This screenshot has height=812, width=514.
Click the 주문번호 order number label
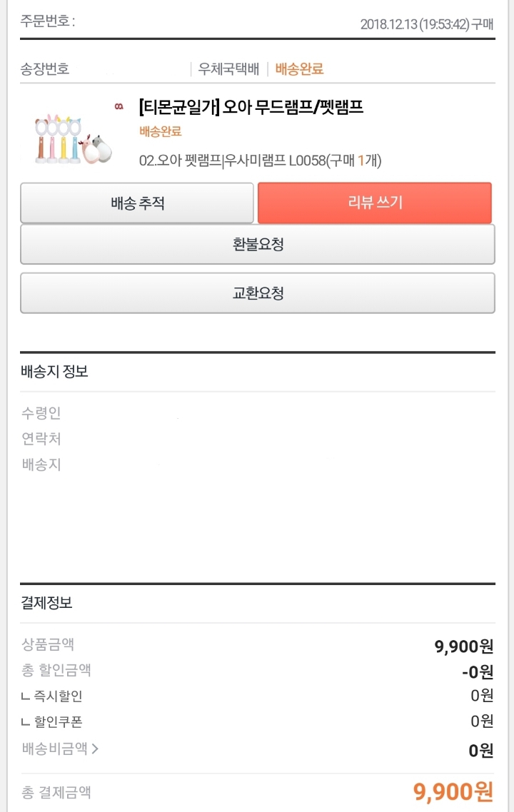click(x=47, y=21)
